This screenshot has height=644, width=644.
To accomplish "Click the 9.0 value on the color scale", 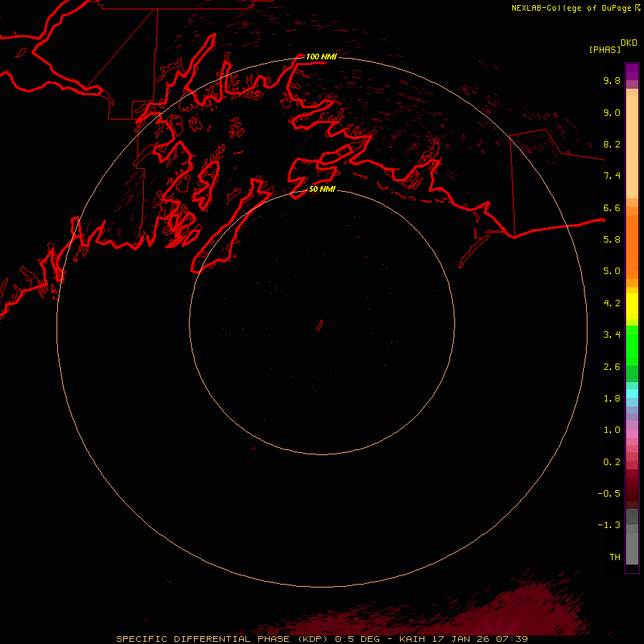I will (612, 112).
